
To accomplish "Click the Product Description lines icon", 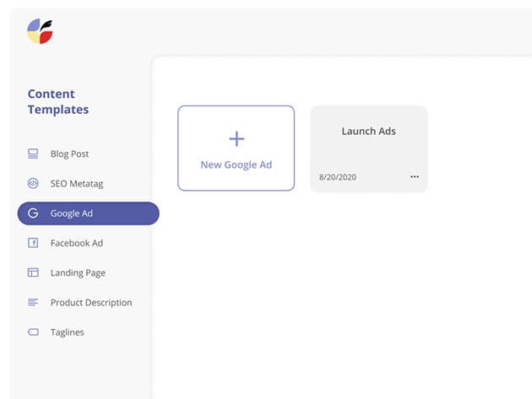I will coord(33,302).
